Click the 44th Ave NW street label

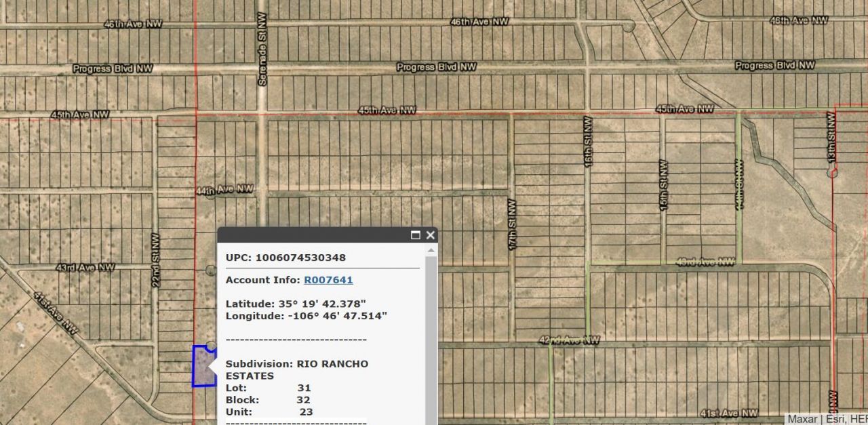tap(224, 189)
